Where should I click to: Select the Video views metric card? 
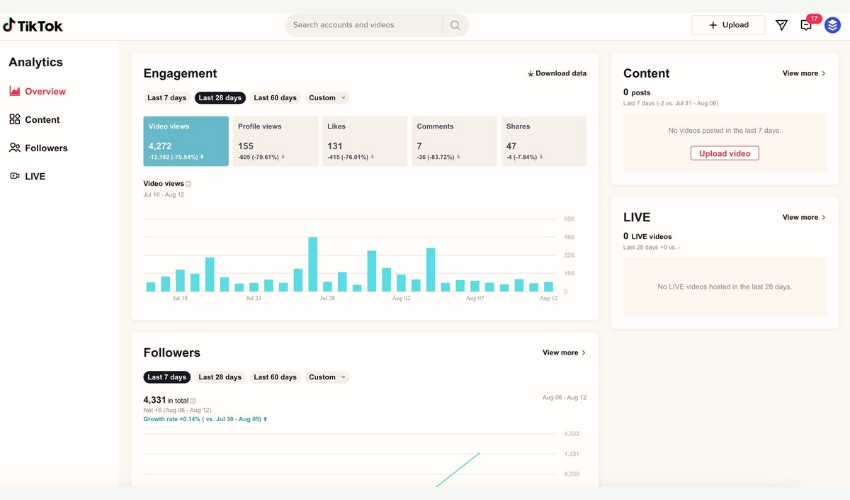coord(186,141)
